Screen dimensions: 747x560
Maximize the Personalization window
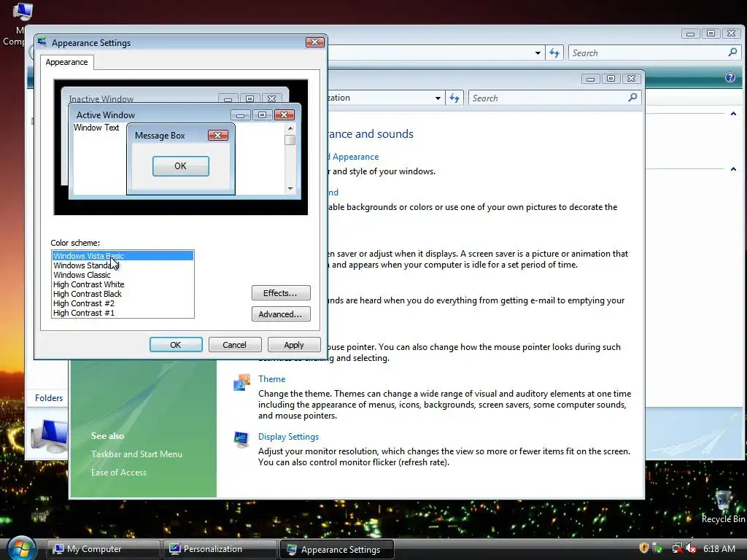coord(611,79)
